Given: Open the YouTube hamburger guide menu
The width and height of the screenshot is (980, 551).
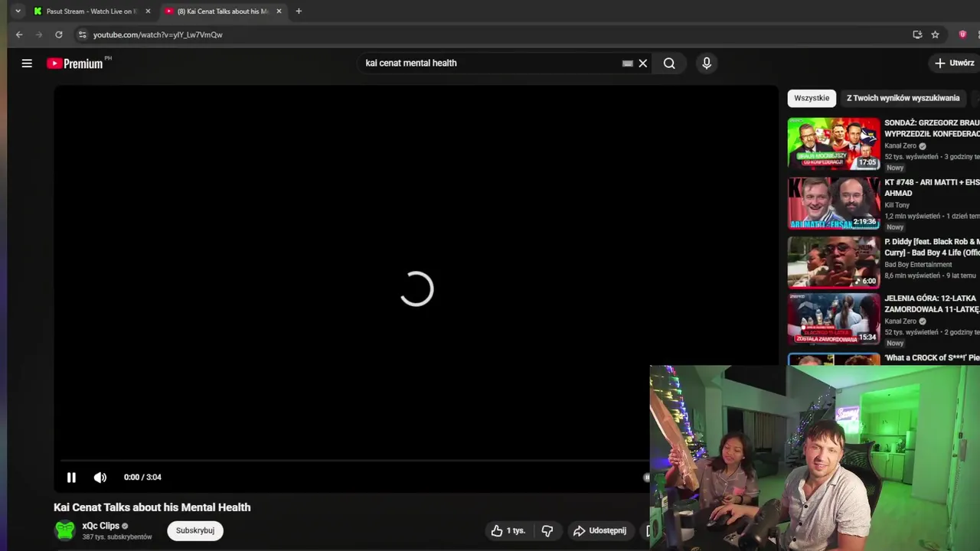Looking at the screenshot, I should (x=27, y=64).
